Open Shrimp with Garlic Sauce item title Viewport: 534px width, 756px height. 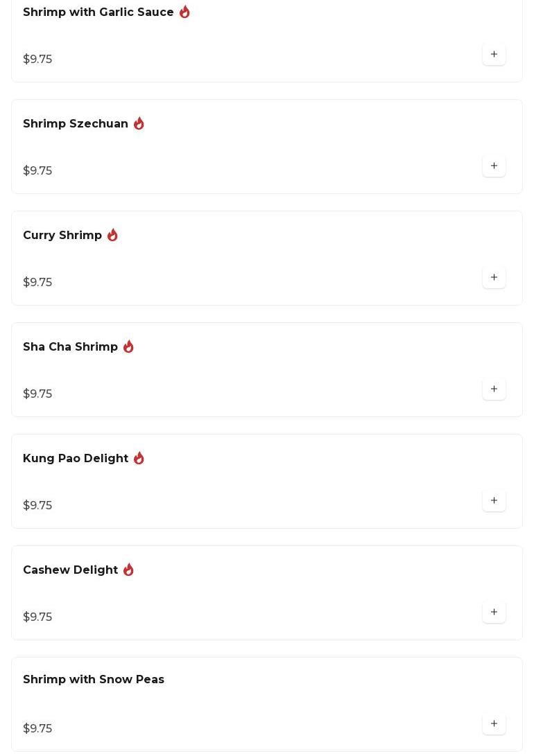pos(98,12)
